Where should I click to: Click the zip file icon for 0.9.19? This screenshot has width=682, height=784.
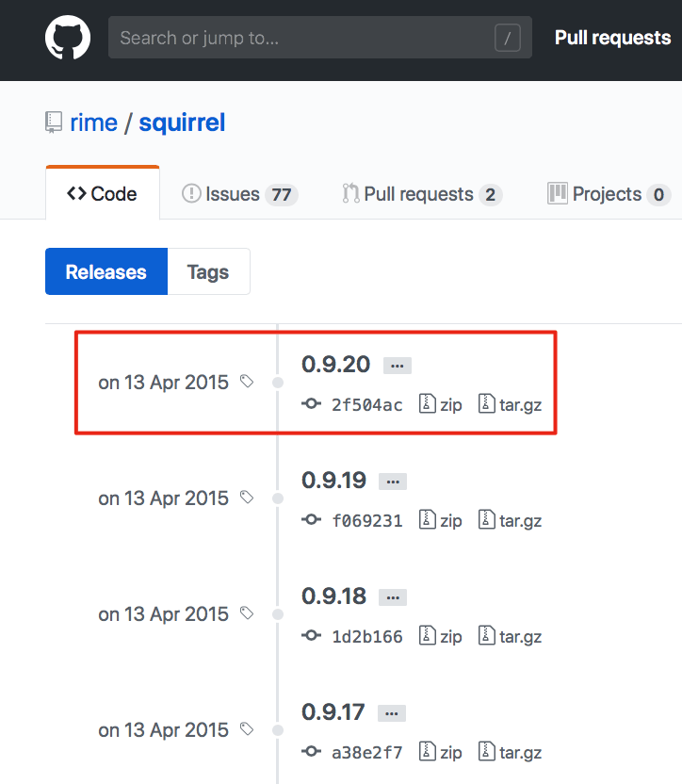427,519
